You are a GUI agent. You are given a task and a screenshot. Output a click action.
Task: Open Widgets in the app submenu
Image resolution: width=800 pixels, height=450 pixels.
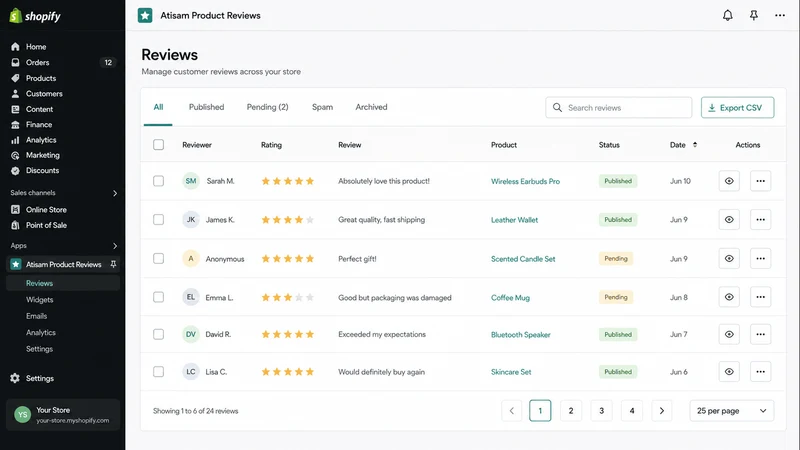point(40,299)
